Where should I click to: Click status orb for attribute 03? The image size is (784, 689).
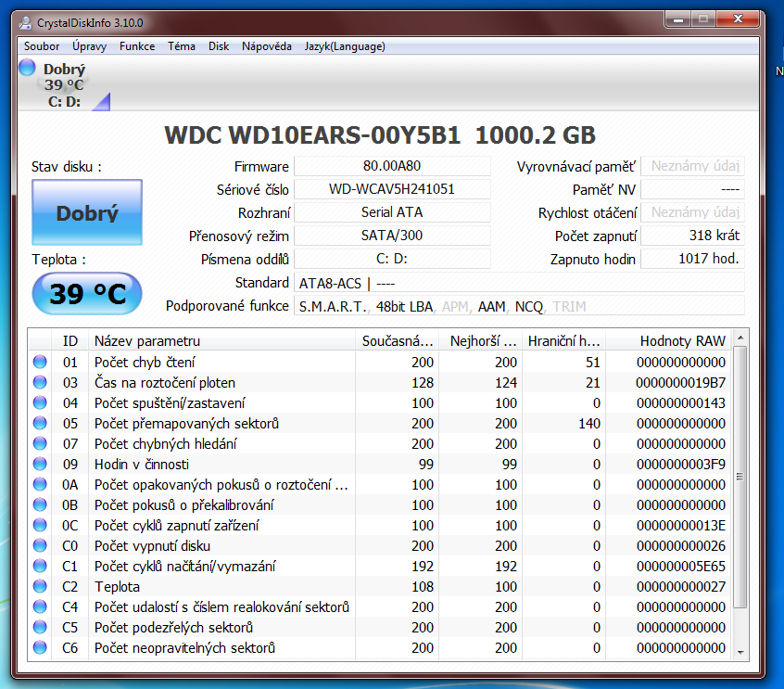(40, 382)
